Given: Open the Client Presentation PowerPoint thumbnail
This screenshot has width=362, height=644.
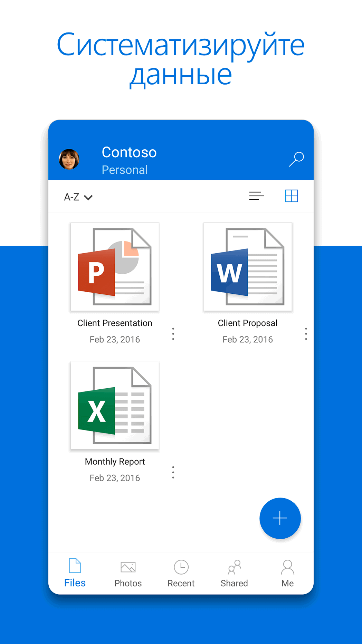Looking at the screenshot, I should tap(115, 267).
